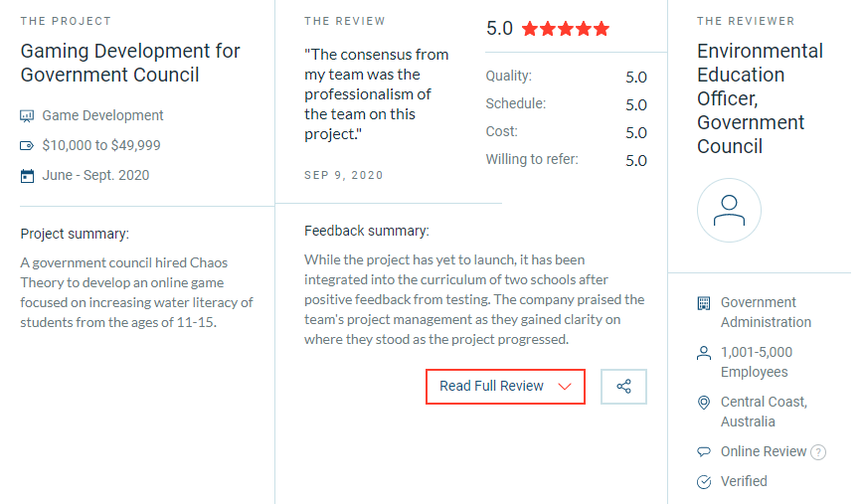The height and width of the screenshot is (504, 864).
Task: Click the calendar icon beside June - Sept. 2020
Action: coord(27,176)
